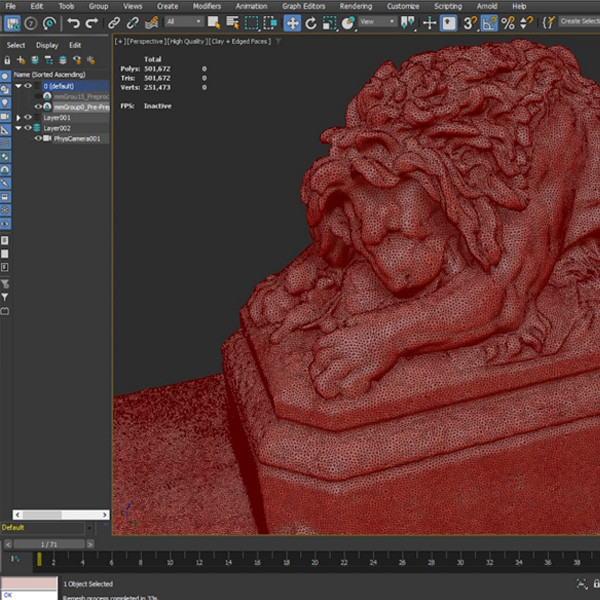Toggle Display Helpers filter in explorer sidebar
Screen dimensions: 600x600
click(5, 130)
